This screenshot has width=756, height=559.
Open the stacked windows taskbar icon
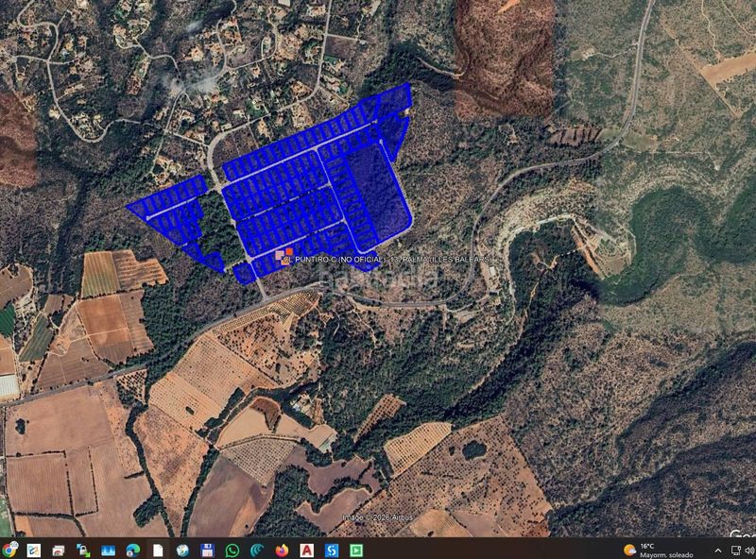[x=59, y=550]
